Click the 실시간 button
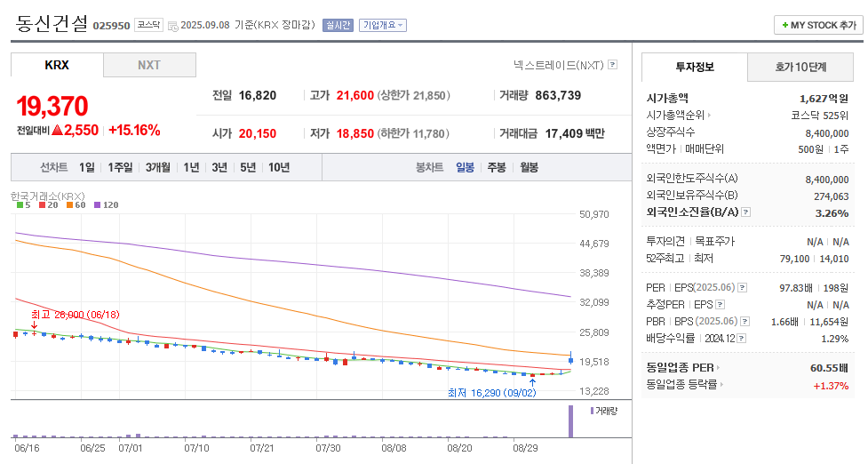 pyautogui.click(x=338, y=26)
